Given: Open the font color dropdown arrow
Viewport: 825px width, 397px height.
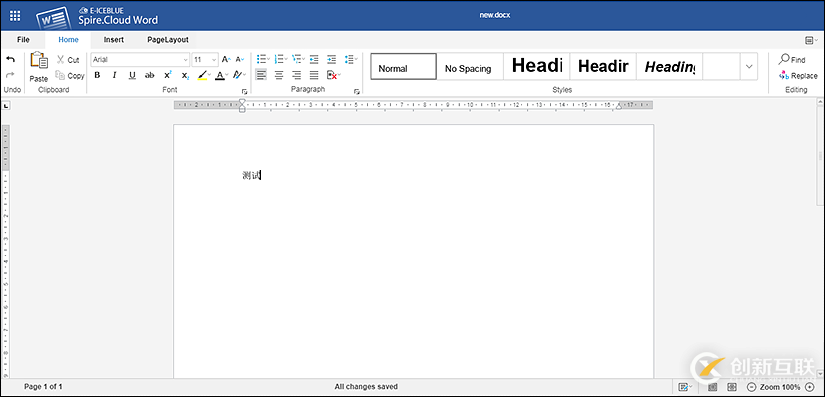Looking at the screenshot, I should (x=227, y=75).
